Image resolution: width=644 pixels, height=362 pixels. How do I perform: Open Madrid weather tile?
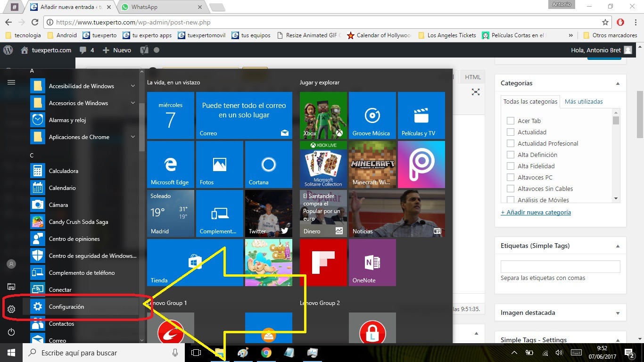(171, 214)
